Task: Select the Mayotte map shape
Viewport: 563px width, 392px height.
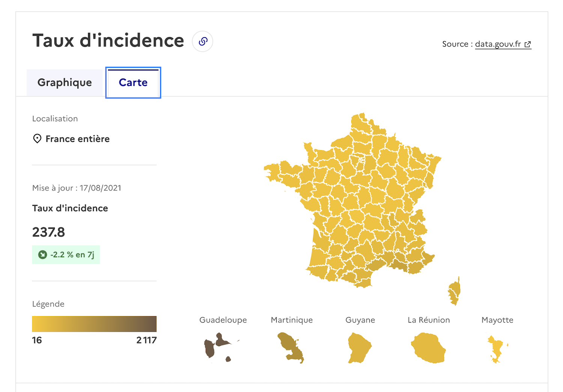Action: [x=497, y=349]
